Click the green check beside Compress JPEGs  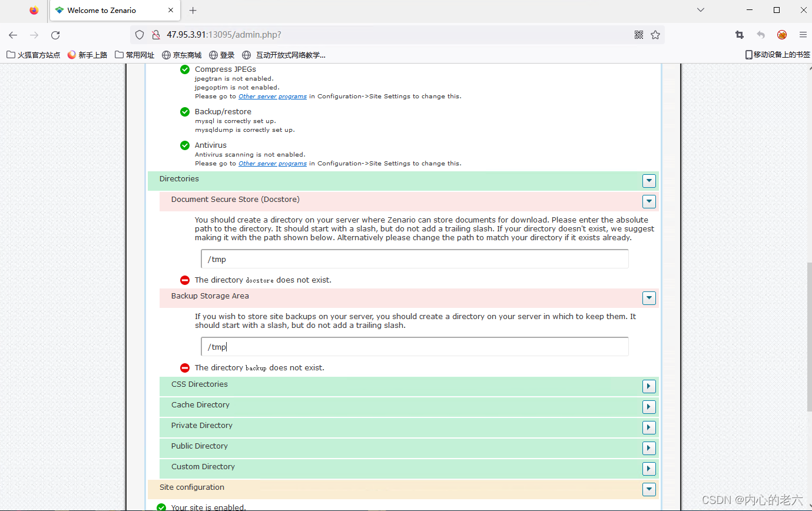click(185, 69)
